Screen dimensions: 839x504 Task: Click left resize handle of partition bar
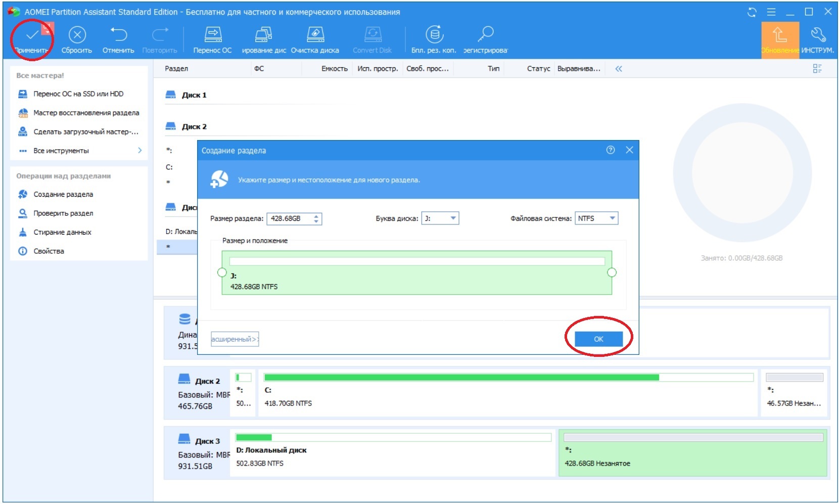click(222, 272)
